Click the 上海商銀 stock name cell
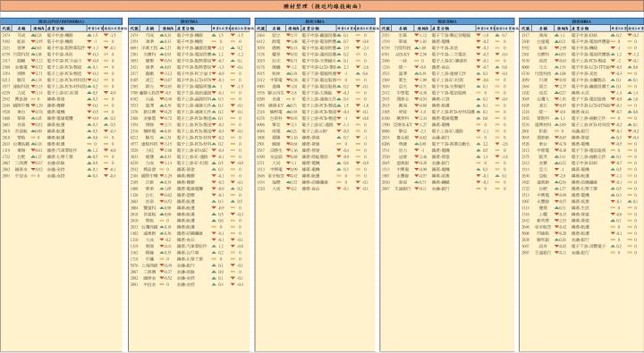 coord(149,265)
